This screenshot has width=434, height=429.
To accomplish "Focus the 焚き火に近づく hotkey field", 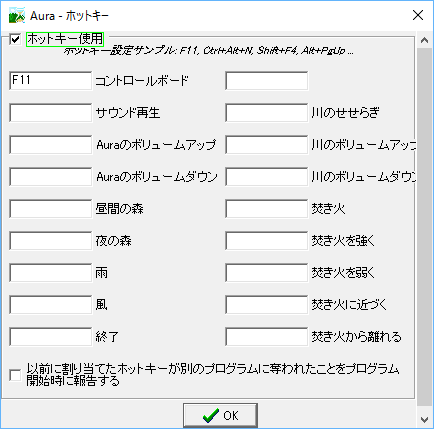I will point(266,305).
